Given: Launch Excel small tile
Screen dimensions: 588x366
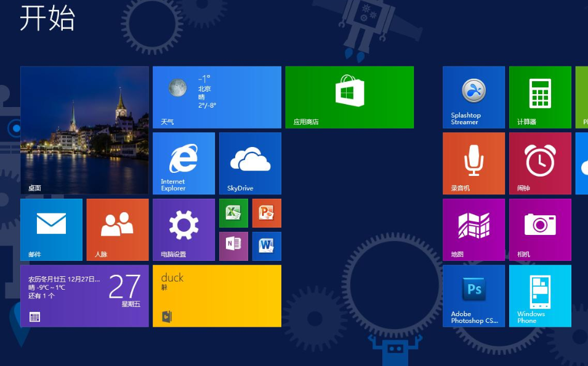Looking at the screenshot, I should (233, 213).
